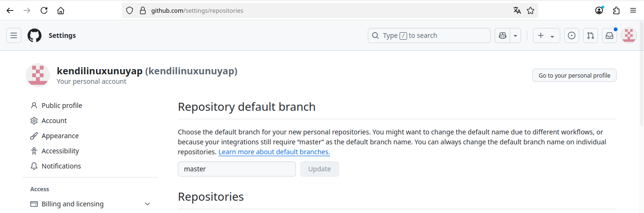Follow Learn more about default branches link

click(274, 152)
